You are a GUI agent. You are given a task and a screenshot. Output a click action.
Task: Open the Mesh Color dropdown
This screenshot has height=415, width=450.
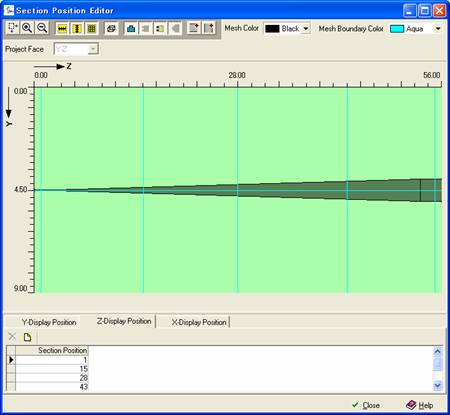tap(306, 29)
